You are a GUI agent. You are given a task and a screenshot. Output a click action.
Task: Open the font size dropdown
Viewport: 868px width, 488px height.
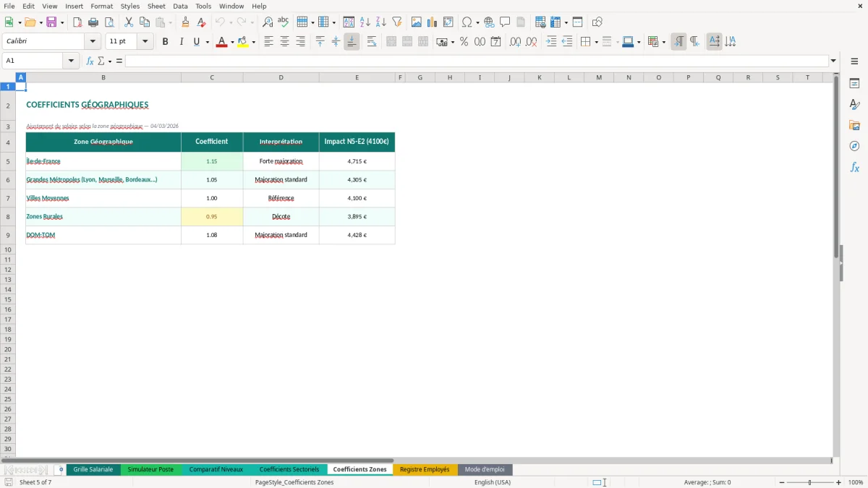[145, 42]
